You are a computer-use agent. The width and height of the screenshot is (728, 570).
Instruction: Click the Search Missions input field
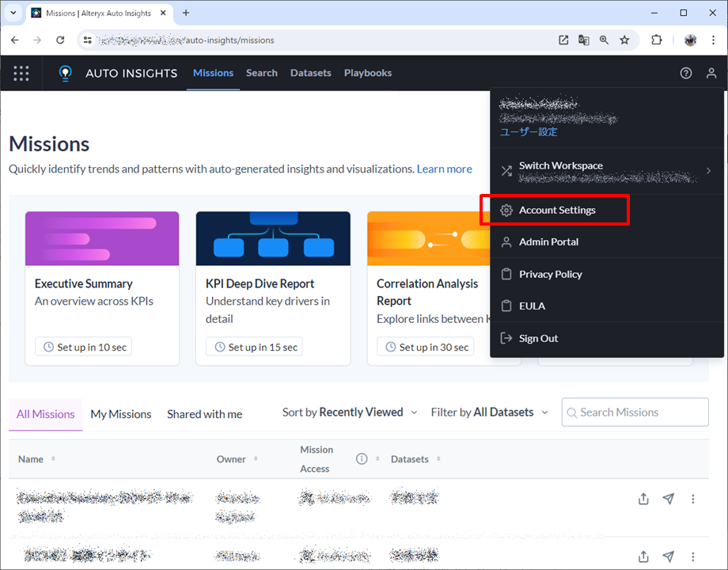[641, 412]
